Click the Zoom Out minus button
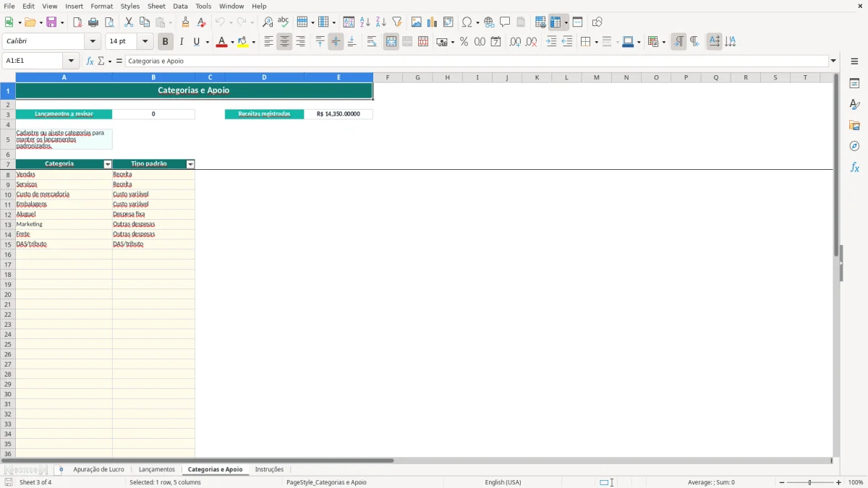This screenshot has width=868, height=488. coord(782,482)
